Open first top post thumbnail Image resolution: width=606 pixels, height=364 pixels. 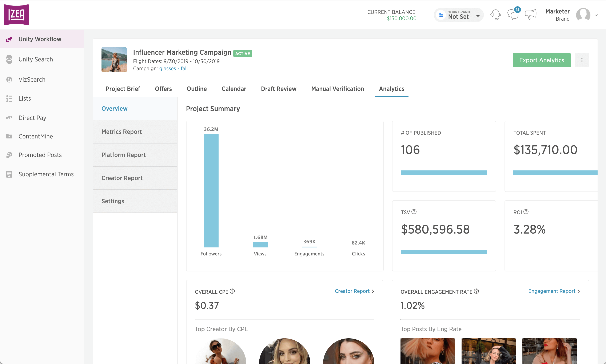(x=428, y=351)
